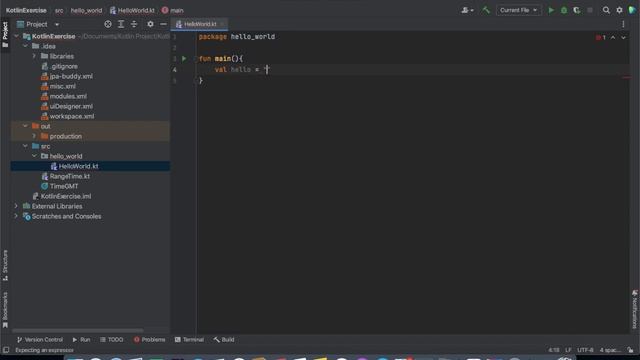640x360 pixels.
Task: Click the error count indicator in editor
Action: click(x=600, y=37)
